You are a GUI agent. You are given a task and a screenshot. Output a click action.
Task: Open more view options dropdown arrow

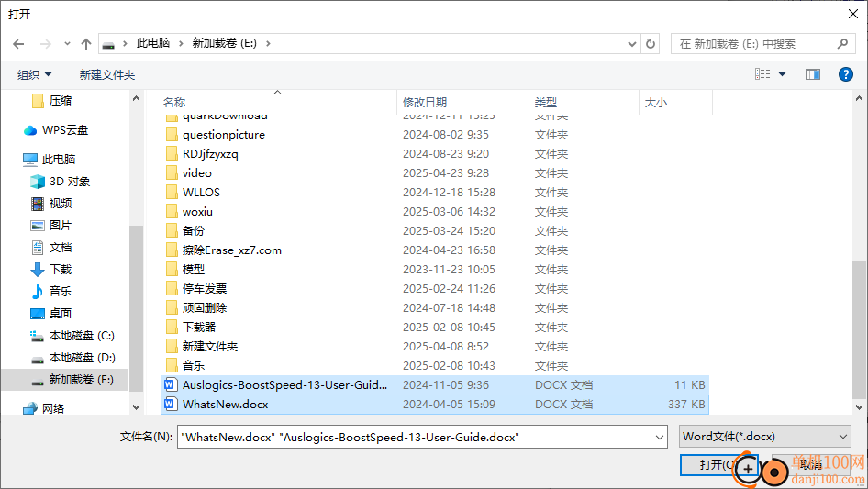[x=782, y=74]
